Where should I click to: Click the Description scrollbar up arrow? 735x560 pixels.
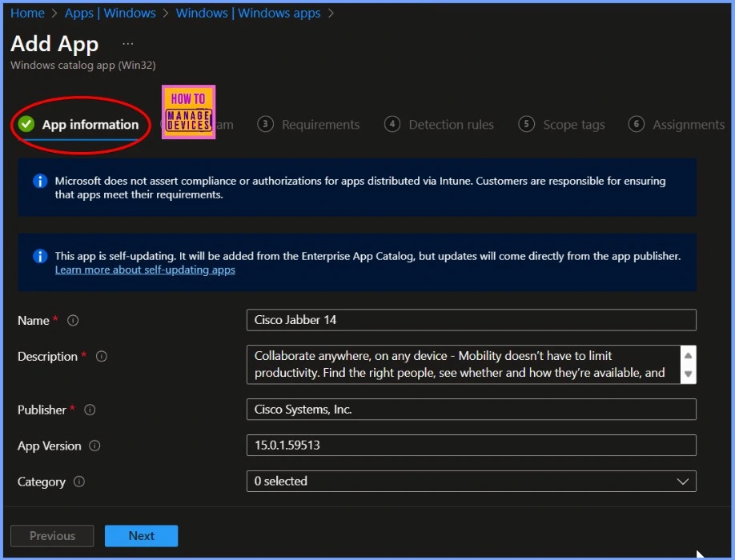coord(688,356)
